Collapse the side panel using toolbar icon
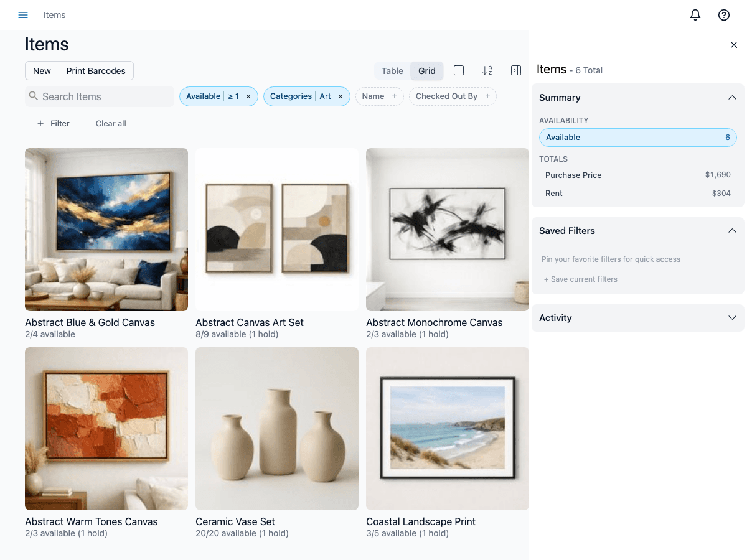Viewport: 747px width, 560px height. click(x=515, y=71)
